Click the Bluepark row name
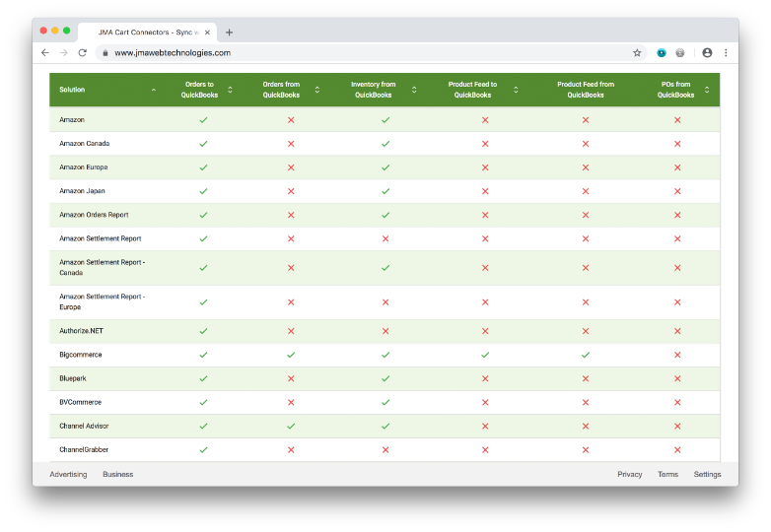Image resolution: width=771 pixels, height=532 pixels. pyautogui.click(x=72, y=378)
